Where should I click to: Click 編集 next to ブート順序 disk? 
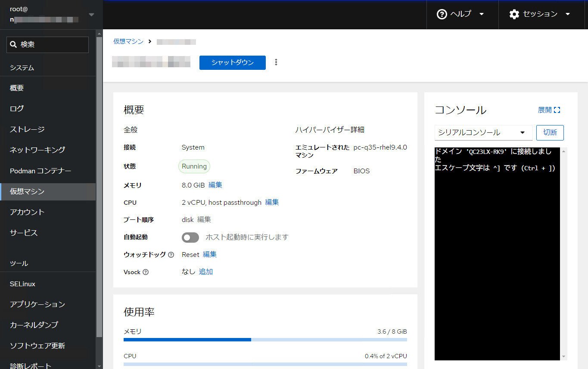(204, 219)
